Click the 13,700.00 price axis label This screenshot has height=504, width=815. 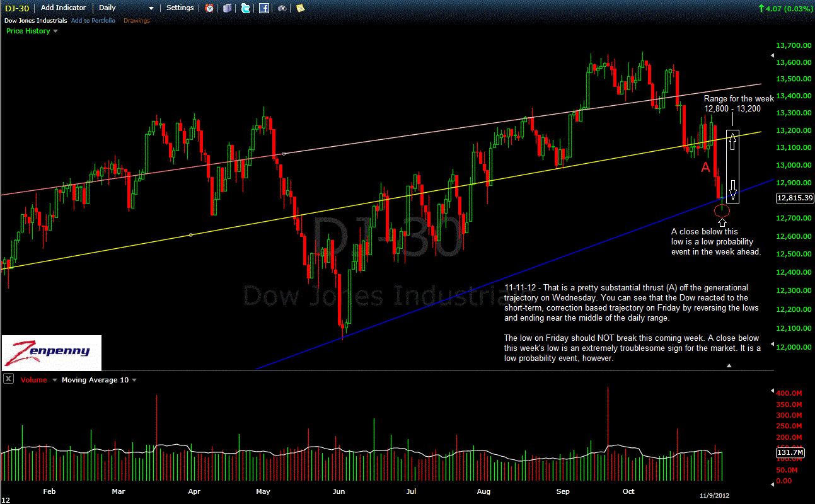click(x=793, y=45)
